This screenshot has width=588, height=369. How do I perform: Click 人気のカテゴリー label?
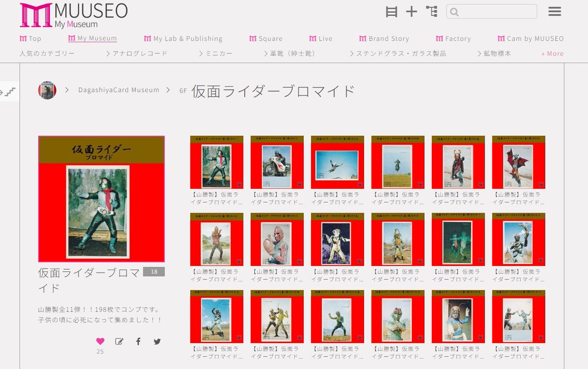point(47,53)
